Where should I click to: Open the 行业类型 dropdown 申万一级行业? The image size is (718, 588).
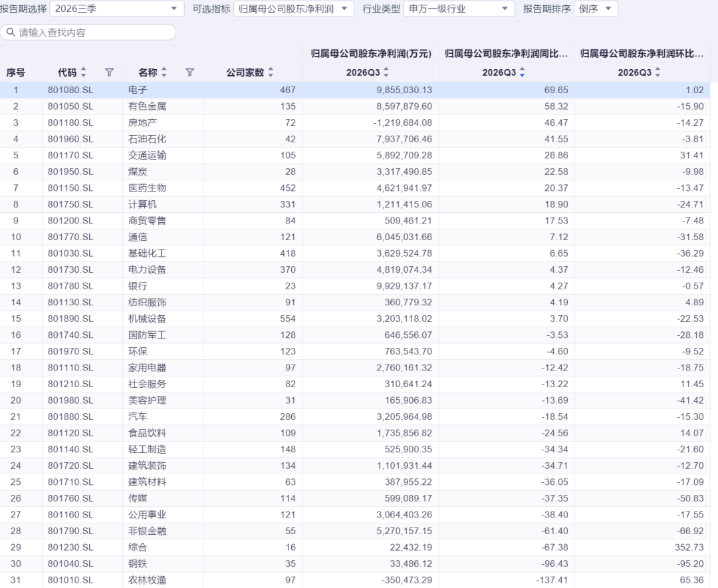pyautogui.click(x=459, y=9)
